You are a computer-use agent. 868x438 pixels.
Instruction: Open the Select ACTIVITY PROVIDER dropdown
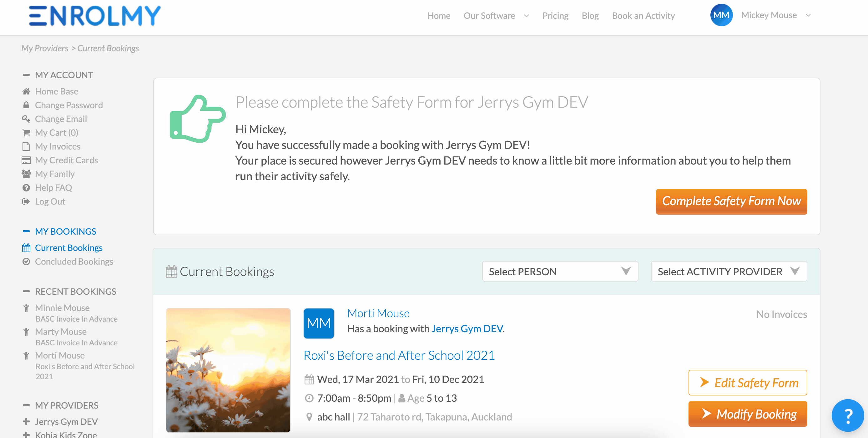pos(729,272)
